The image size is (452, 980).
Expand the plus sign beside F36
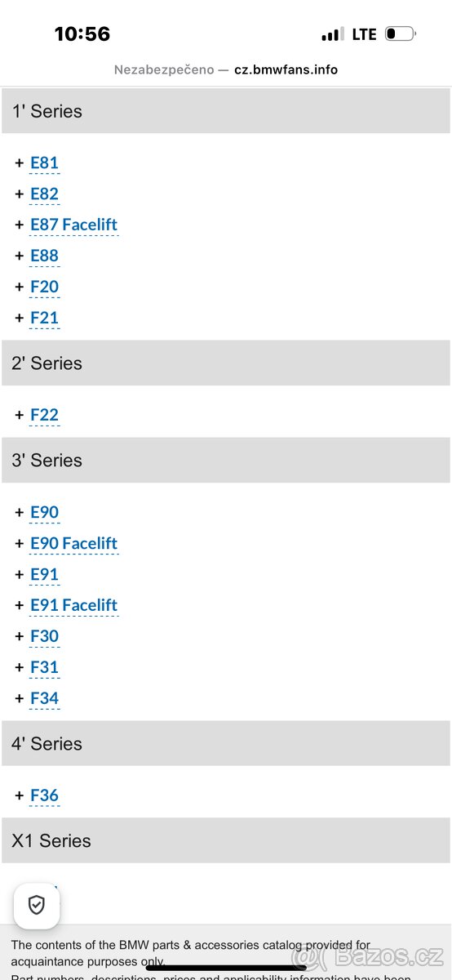click(19, 795)
